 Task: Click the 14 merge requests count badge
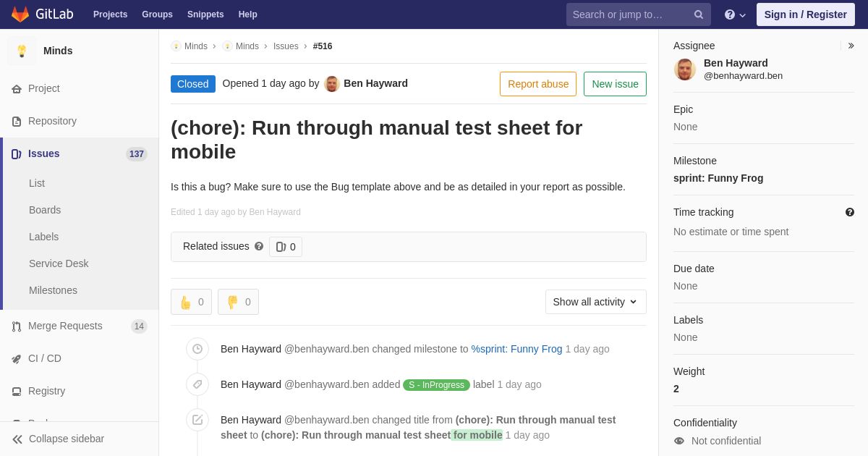[139, 326]
